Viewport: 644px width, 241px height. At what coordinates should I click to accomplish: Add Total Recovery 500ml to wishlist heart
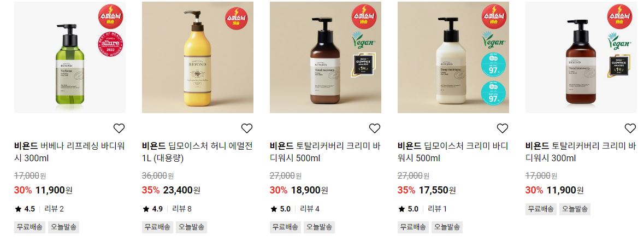pos(375,128)
